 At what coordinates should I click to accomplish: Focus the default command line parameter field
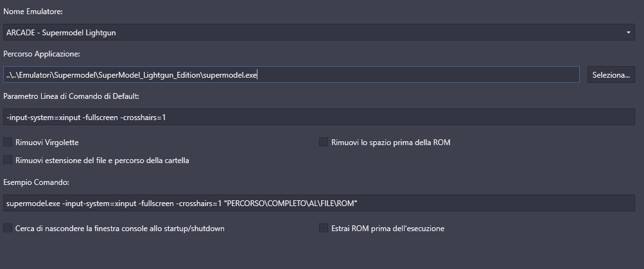pyautogui.click(x=318, y=117)
